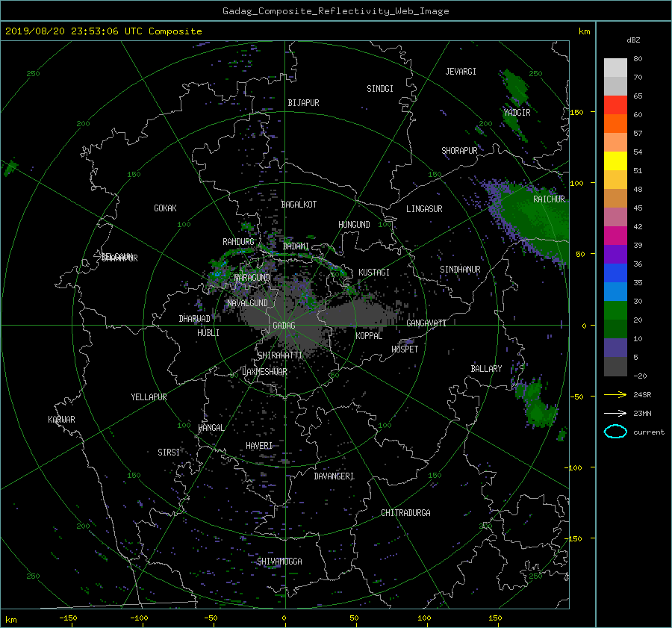Click the -150 tick on bottom axis
The height and width of the screenshot is (628, 672).
point(68,618)
